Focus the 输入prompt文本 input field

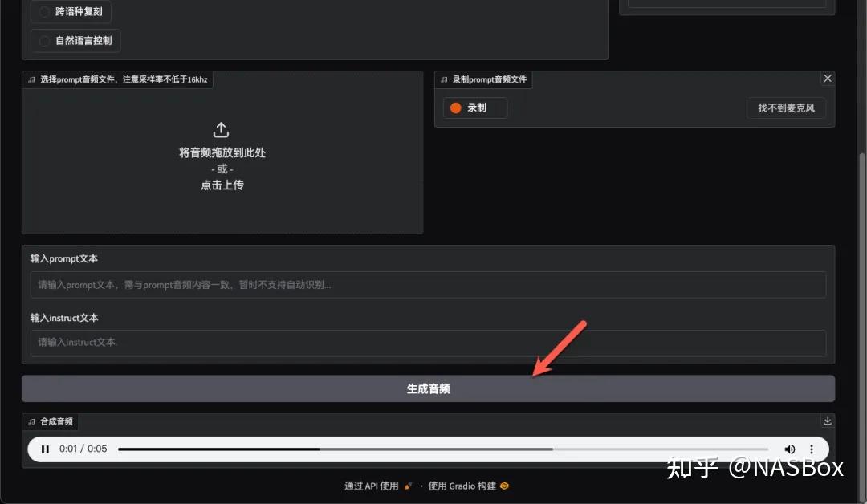(x=428, y=285)
